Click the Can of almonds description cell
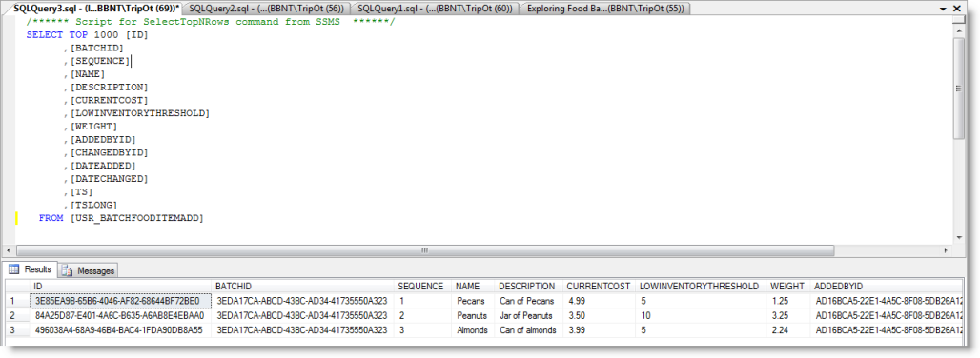 528,330
